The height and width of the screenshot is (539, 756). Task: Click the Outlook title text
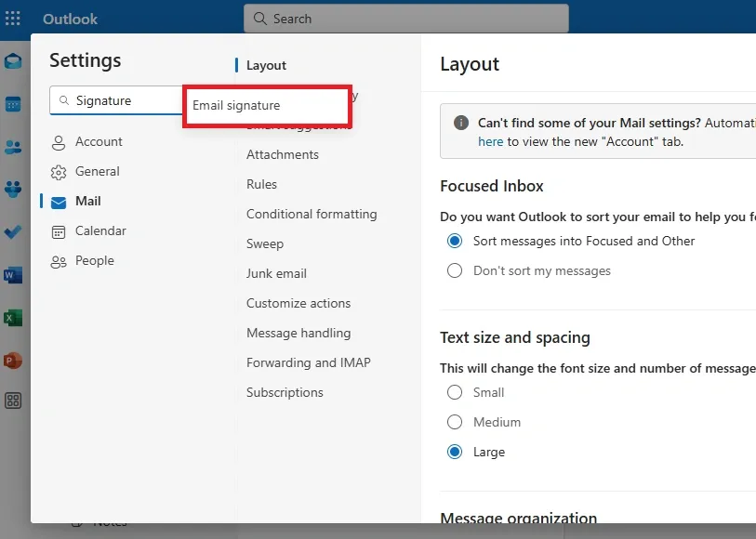click(x=70, y=19)
